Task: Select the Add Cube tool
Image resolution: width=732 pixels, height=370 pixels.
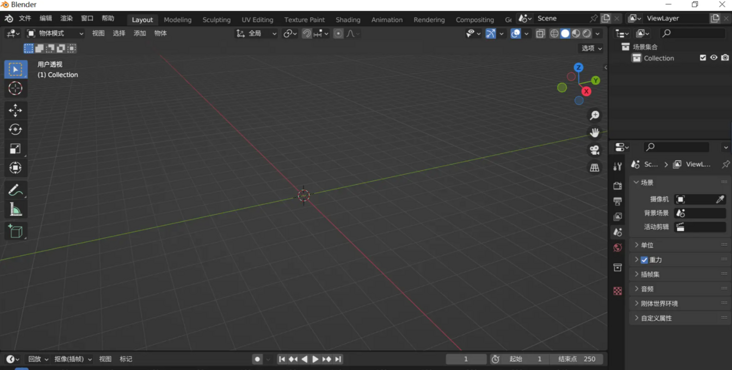Action: 15,231
